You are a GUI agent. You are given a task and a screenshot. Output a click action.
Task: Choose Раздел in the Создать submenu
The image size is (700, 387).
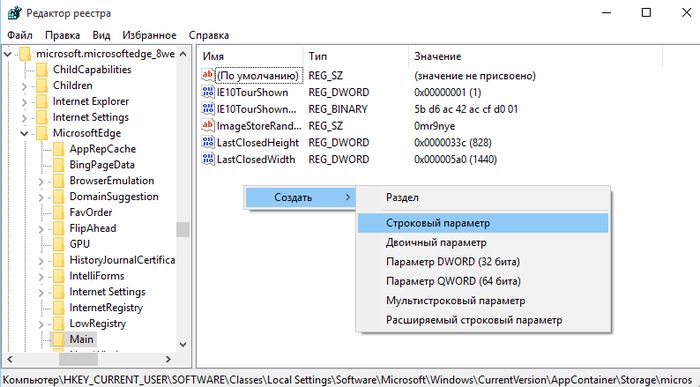(483, 197)
